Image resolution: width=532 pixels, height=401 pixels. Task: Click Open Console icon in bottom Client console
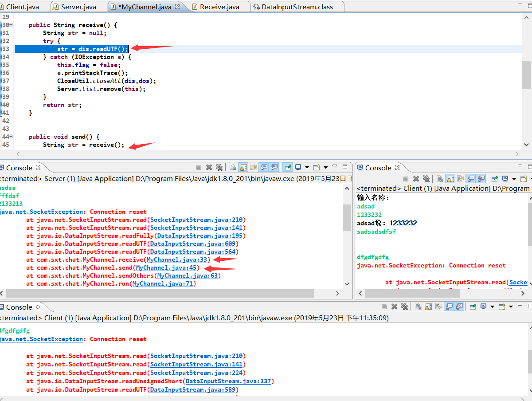pos(501,307)
